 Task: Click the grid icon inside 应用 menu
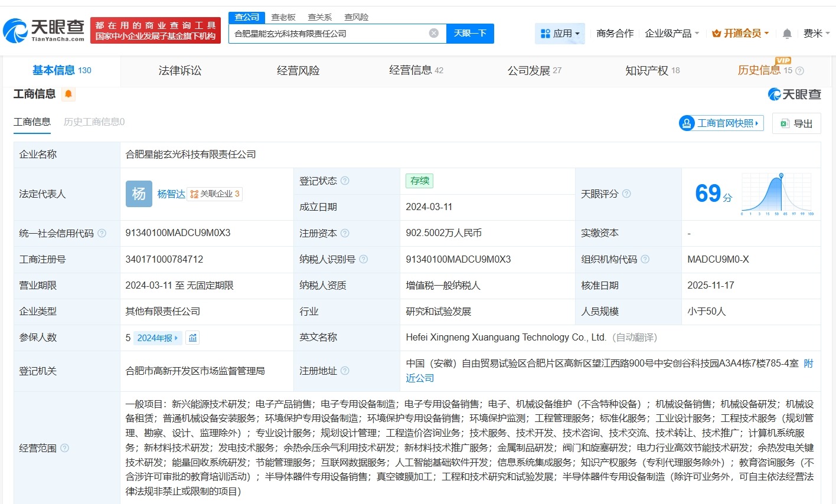[x=544, y=34]
